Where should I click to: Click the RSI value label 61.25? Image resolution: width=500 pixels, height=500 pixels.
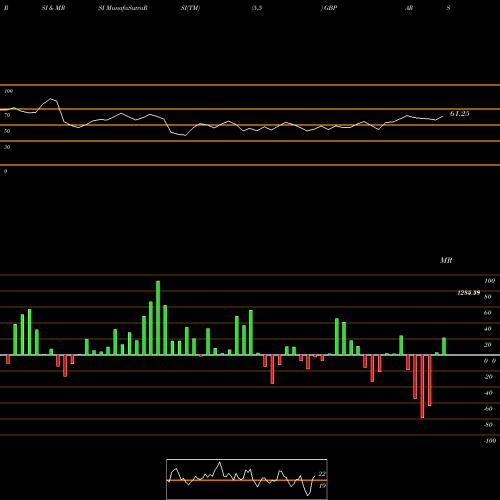(459, 114)
